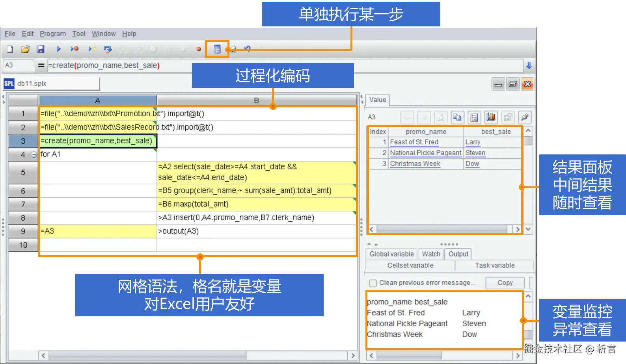Click the pin icon in Value panel
The width and height of the screenshot is (626, 364).
point(525,117)
